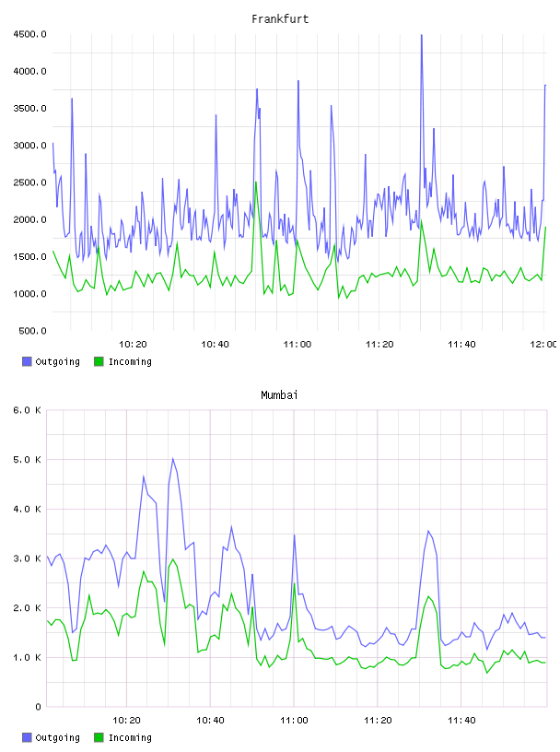Click the 10:40 time label in Frankfurt
This screenshot has width=560, height=752.
tap(215, 345)
